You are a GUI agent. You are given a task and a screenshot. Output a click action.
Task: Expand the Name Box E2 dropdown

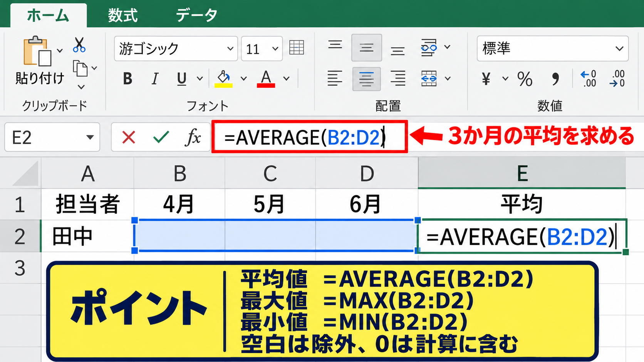tap(90, 137)
